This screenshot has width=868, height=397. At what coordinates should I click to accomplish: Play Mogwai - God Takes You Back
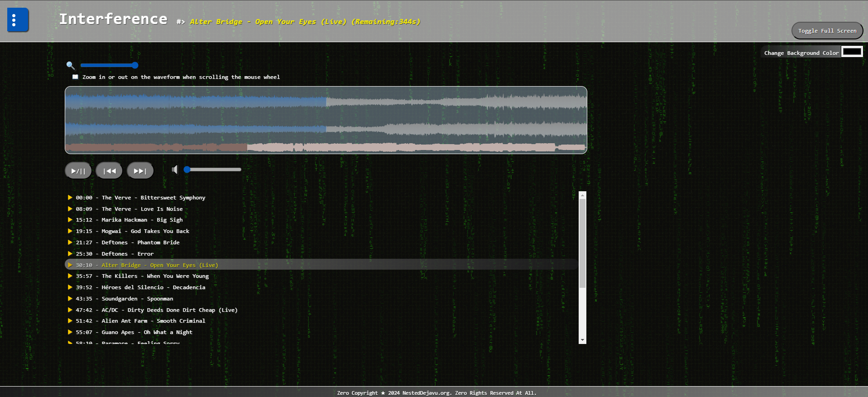(145, 231)
